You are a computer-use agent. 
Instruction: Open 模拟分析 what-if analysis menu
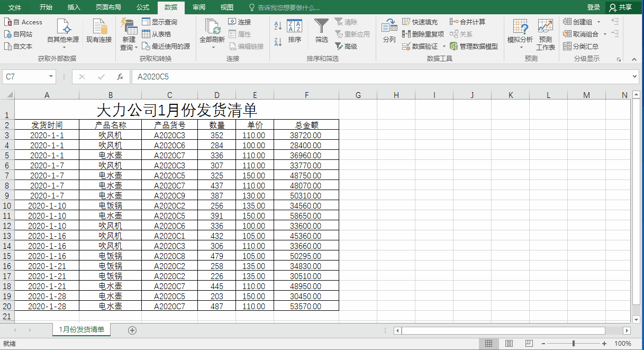pyautogui.click(x=520, y=34)
